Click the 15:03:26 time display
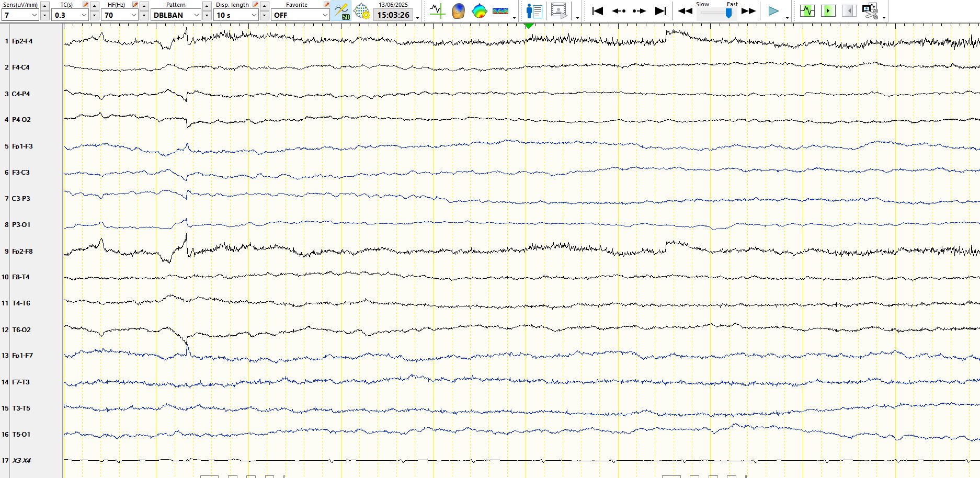The image size is (980, 478). (393, 15)
